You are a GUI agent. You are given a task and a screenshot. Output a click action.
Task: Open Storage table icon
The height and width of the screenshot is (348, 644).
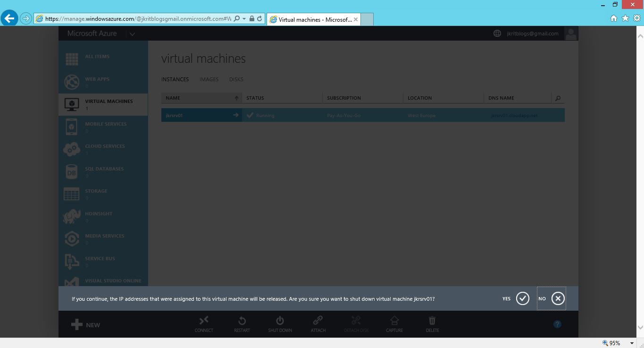pyautogui.click(x=72, y=194)
